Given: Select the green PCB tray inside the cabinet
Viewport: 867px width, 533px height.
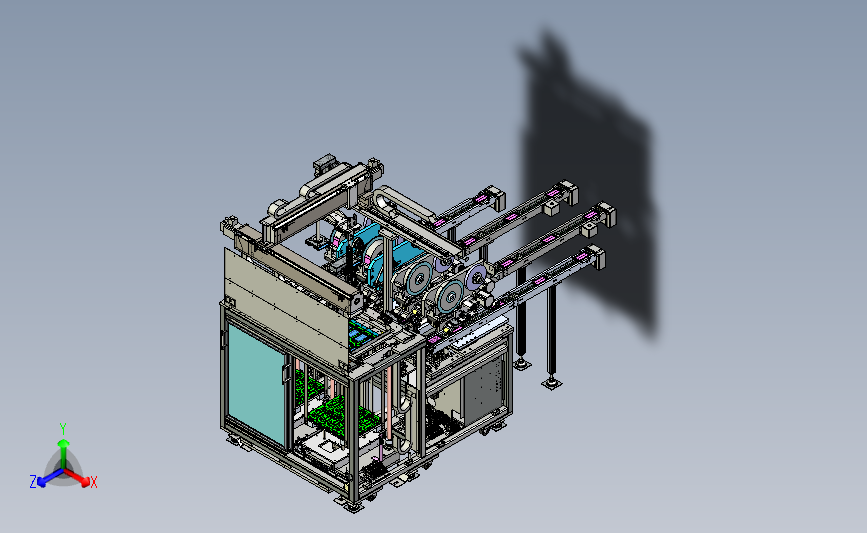Looking at the screenshot, I should click(x=336, y=416).
